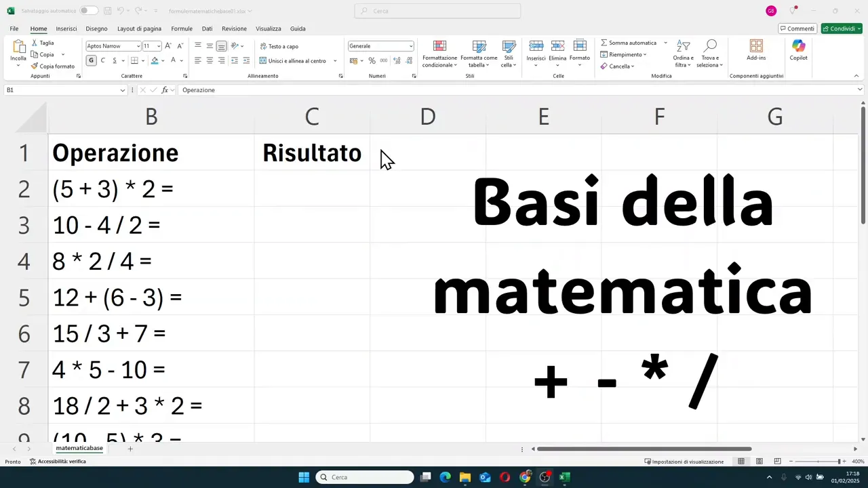Open the Cancella eraser dropdown

pos(617,66)
